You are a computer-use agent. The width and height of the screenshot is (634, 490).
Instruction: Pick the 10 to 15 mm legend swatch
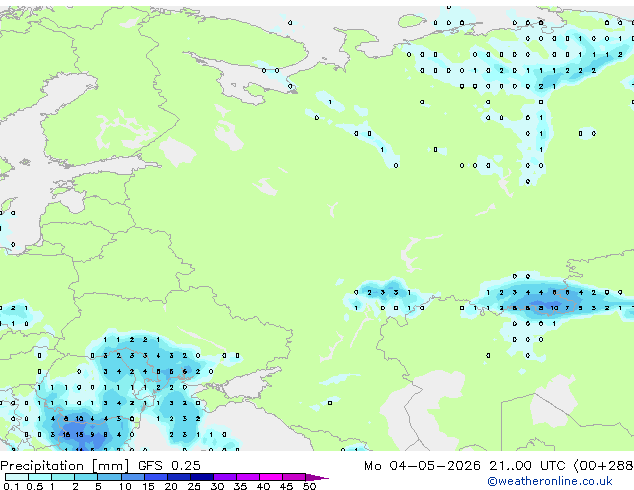pyautogui.click(x=132, y=477)
